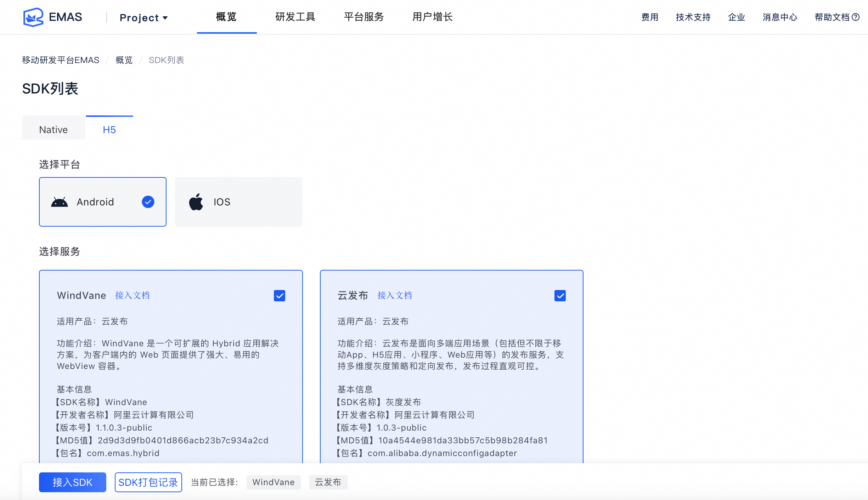
Task: Click the Apple logo icon
Action: tap(196, 202)
